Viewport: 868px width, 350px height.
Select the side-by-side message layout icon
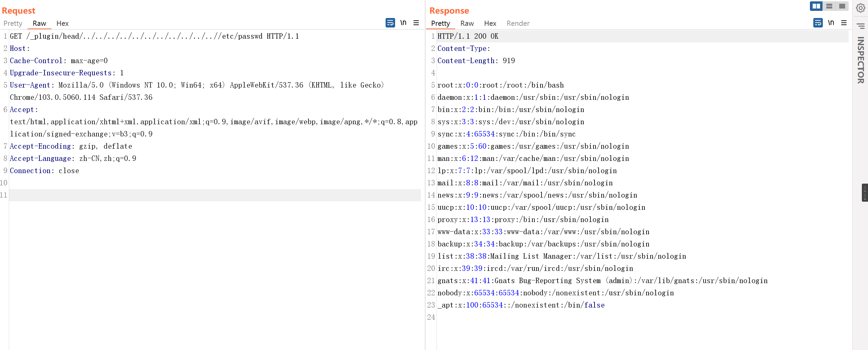817,6
